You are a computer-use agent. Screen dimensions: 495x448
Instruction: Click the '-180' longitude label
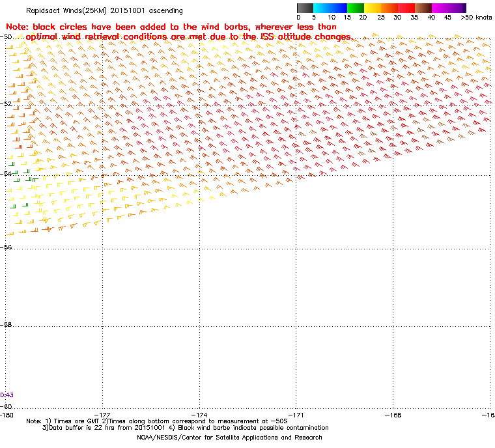tap(7, 415)
